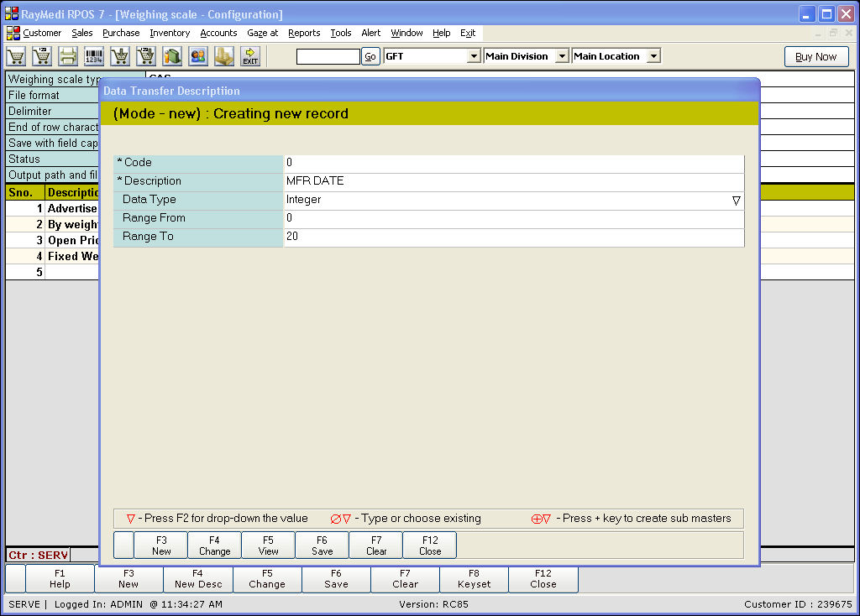Click the two people customers icon

point(198,56)
